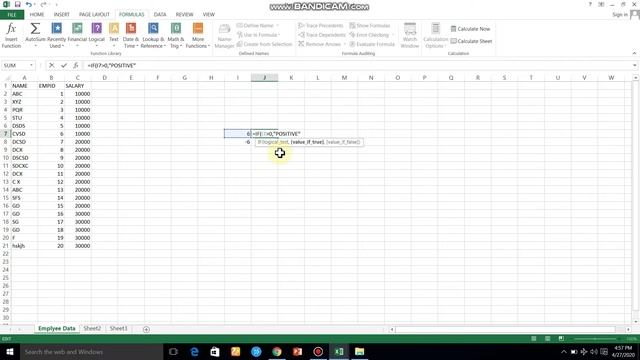Confirm formula with the check mark
This screenshot has width=640, height=360.
(x=64, y=65)
